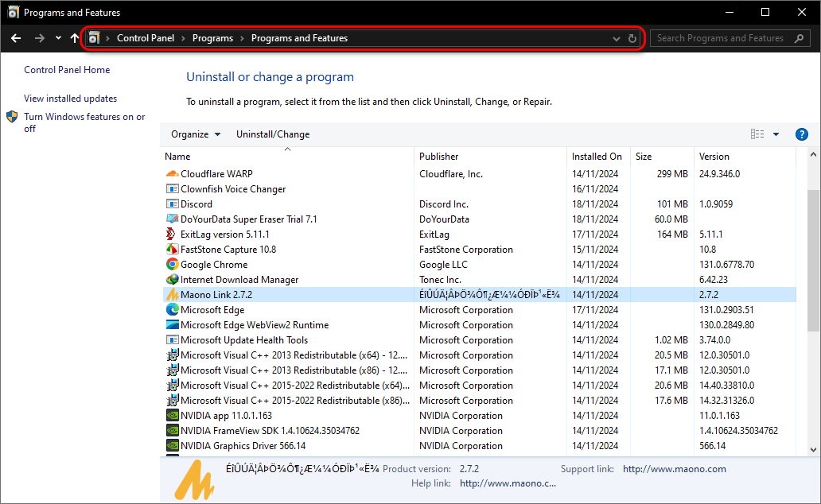Screen dimensions: 821x504
Task: Click the Edge WebView2 Runtime icon
Action: pyautogui.click(x=173, y=325)
